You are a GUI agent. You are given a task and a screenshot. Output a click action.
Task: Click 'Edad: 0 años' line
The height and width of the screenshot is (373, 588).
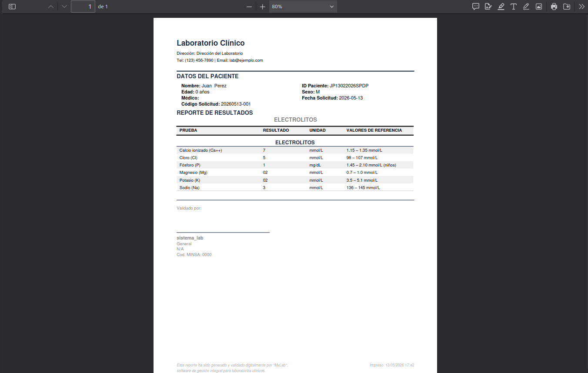[195, 92]
